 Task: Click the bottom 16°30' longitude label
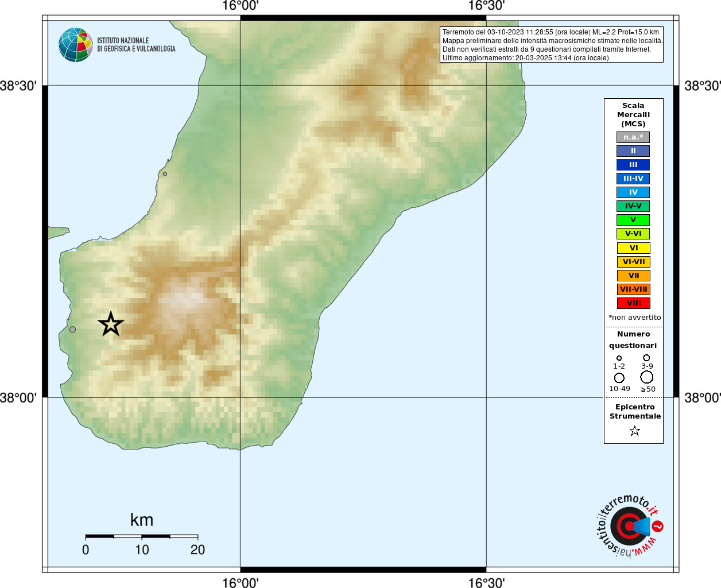point(486,582)
